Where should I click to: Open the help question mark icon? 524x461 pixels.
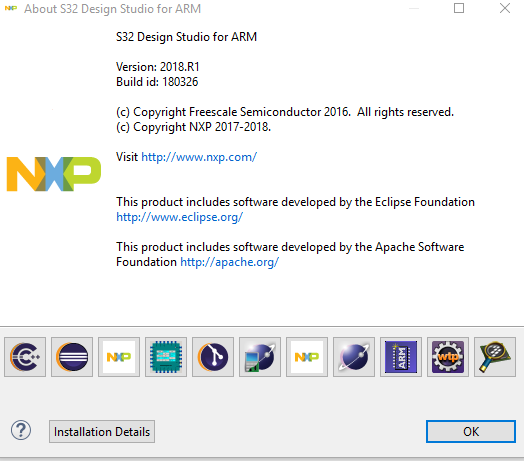click(21, 430)
